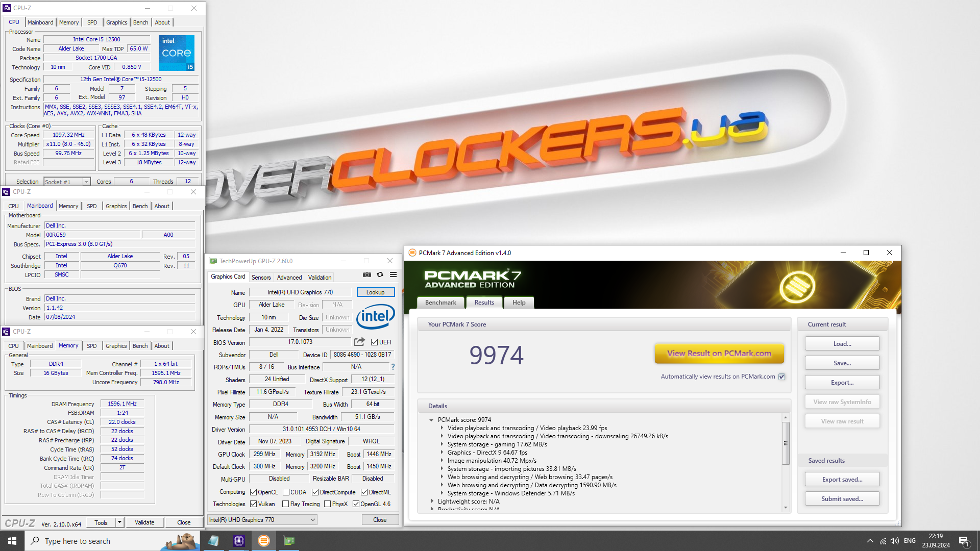Viewport: 980px width, 551px height.
Task: Collapse the PCMark score: 9974 tree node
Action: pyautogui.click(x=431, y=420)
